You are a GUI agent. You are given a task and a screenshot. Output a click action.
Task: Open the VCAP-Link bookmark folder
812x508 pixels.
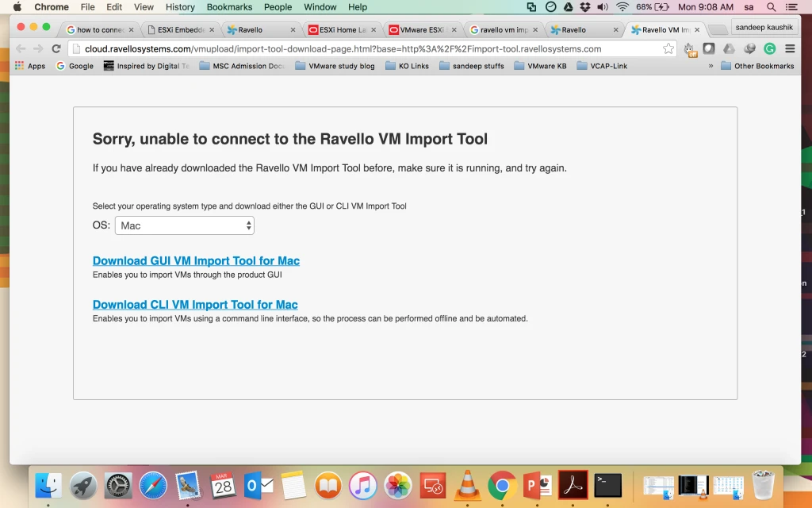(x=602, y=66)
